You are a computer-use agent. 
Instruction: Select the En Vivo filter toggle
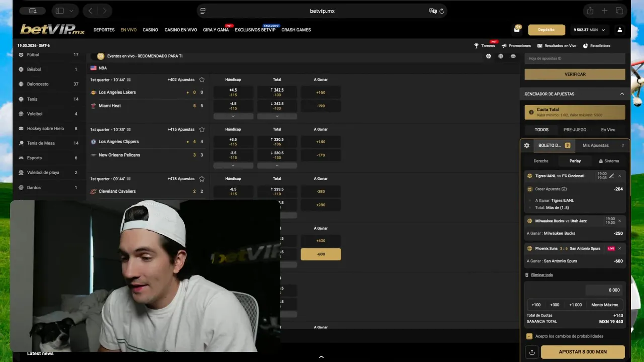click(x=608, y=130)
